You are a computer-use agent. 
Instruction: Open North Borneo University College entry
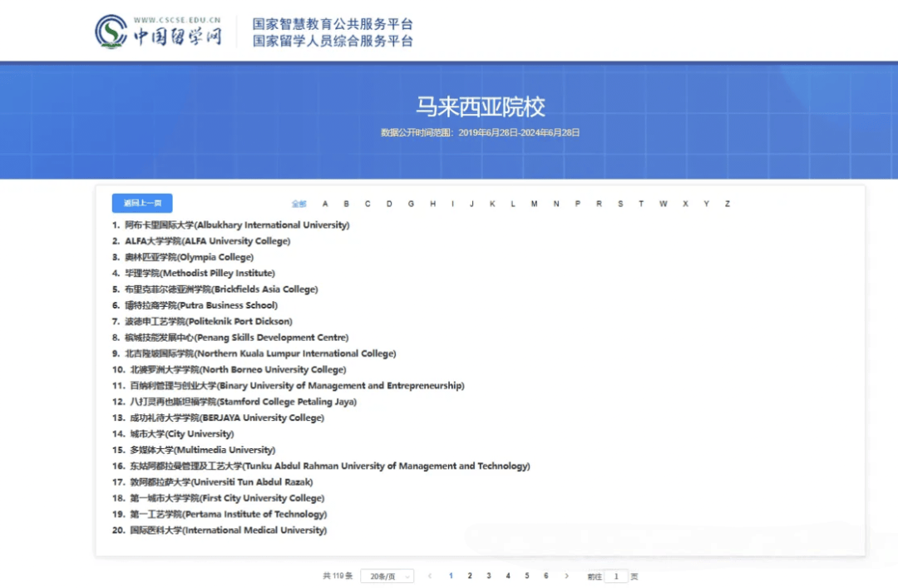click(238, 369)
